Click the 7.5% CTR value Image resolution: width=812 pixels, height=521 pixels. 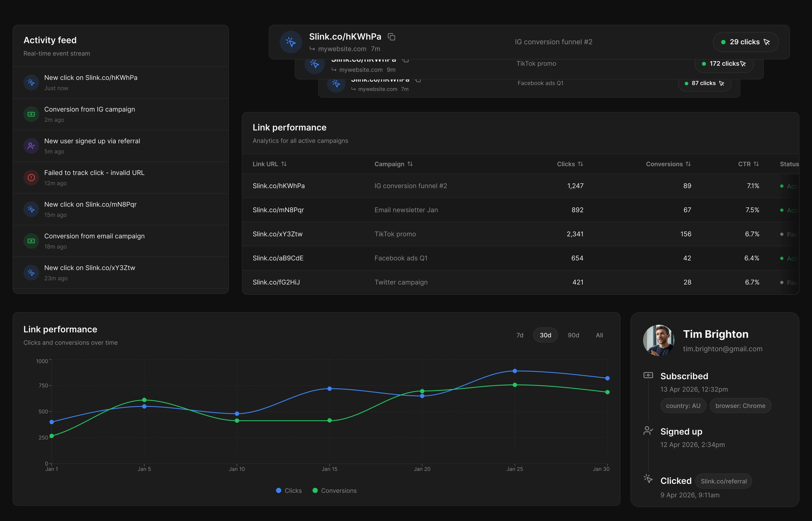coord(752,210)
